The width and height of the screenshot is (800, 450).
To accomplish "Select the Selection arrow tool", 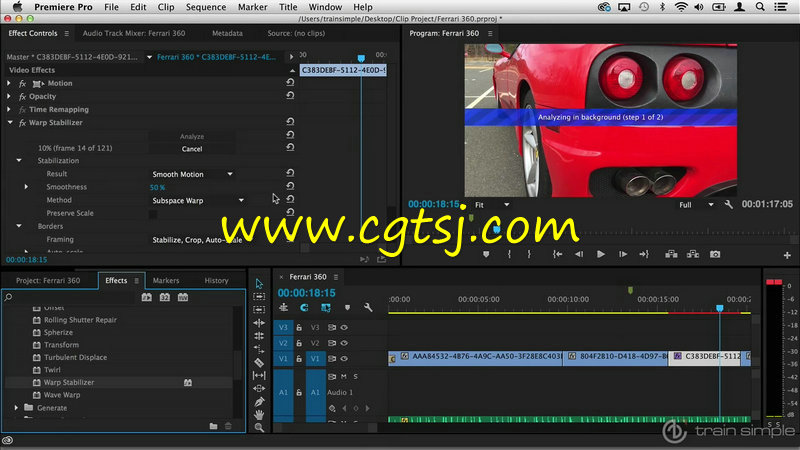I will point(259,283).
